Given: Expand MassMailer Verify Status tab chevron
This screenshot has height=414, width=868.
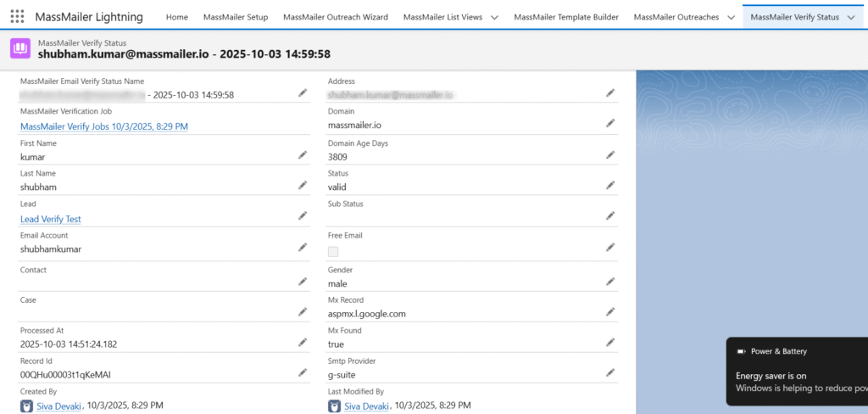Looking at the screenshot, I should (x=851, y=17).
